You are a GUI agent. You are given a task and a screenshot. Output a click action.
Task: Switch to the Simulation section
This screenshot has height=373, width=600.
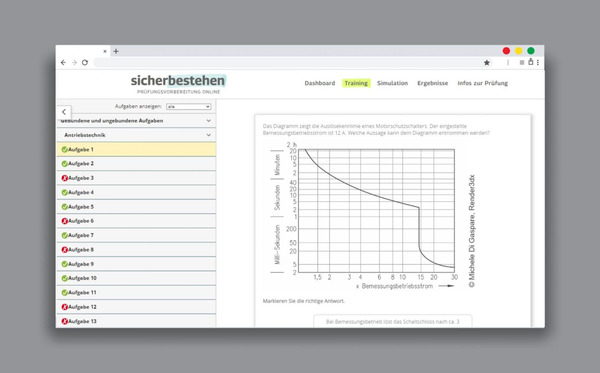point(392,83)
